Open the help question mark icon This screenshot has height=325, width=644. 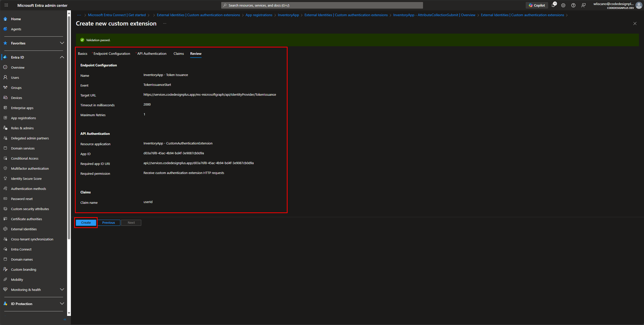573,5
